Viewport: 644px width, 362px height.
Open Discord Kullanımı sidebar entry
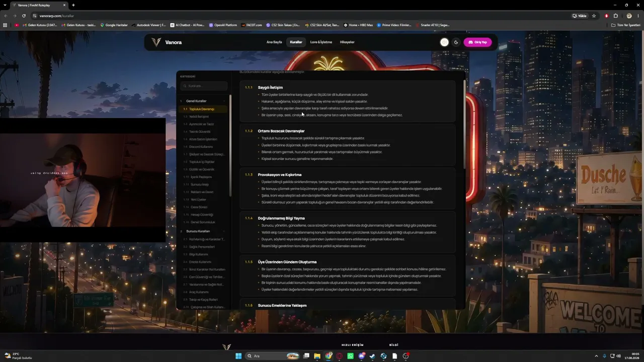pyautogui.click(x=201, y=147)
